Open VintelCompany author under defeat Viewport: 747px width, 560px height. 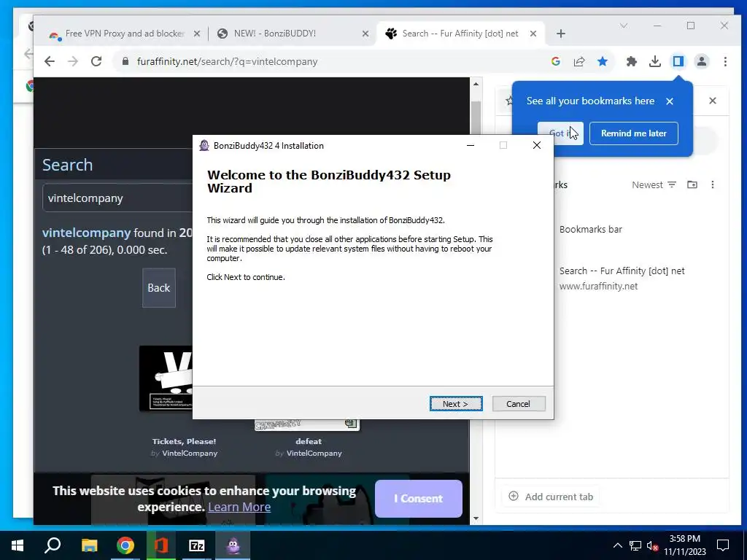click(x=314, y=454)
